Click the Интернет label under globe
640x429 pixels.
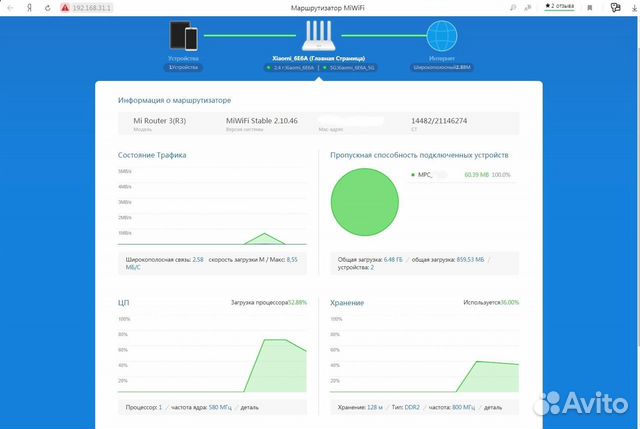point(440,60)
